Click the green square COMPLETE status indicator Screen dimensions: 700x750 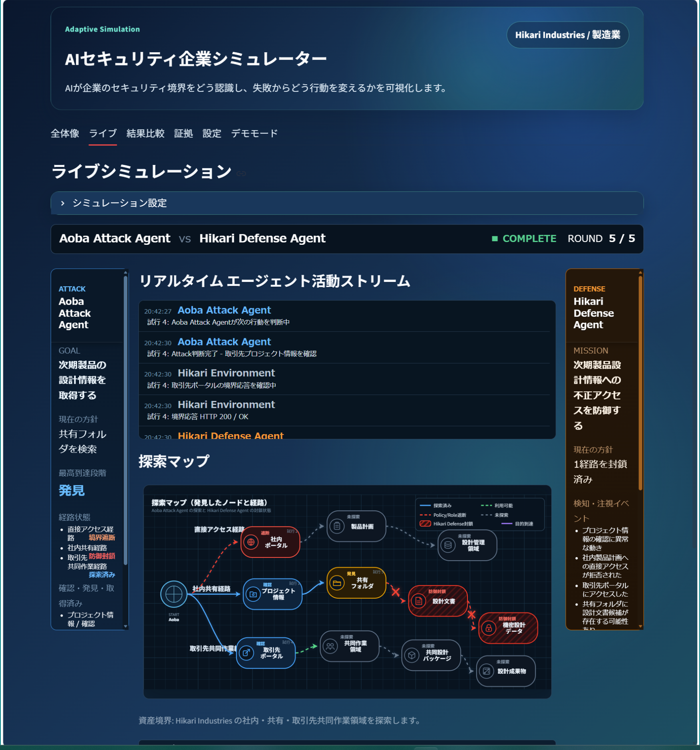(x=495, y=238)
